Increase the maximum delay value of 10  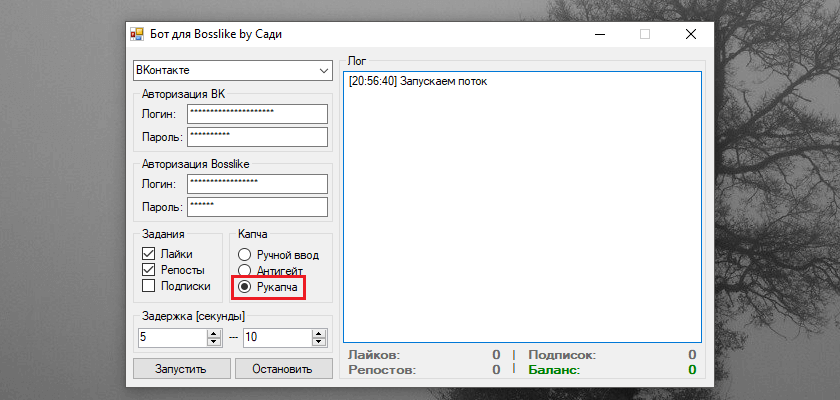tap(319, 334)
